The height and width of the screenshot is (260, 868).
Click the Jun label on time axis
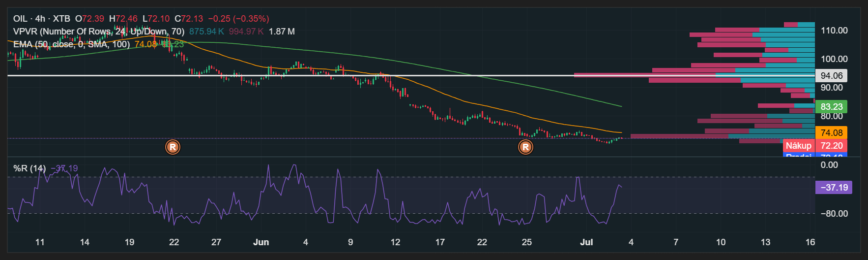[261, 242]
